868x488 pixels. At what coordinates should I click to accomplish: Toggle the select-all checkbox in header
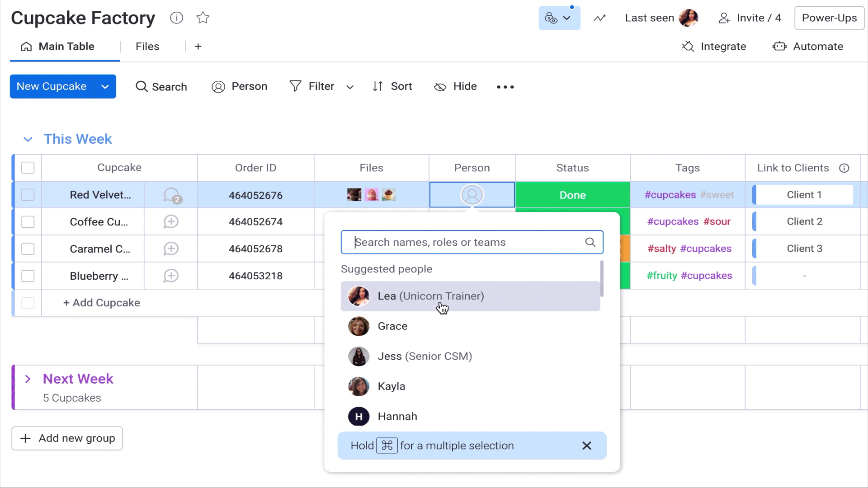28,168
